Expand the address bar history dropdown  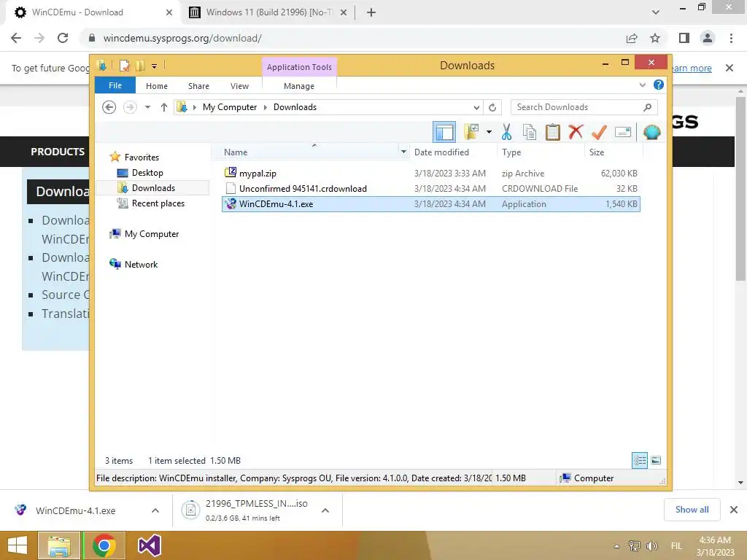tap(476, 107)
